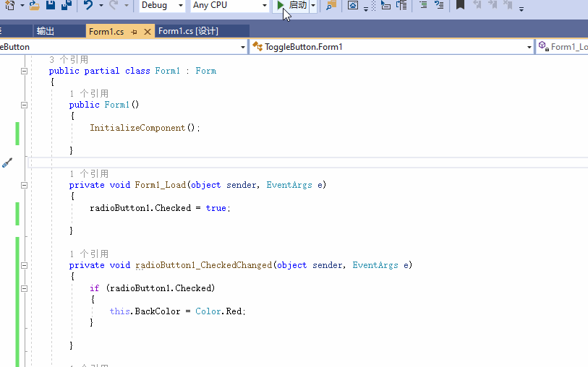Click the screwdriver quick actions icon in margin
The width and height of the screenshot is (588, 367).
coord(7,163)
